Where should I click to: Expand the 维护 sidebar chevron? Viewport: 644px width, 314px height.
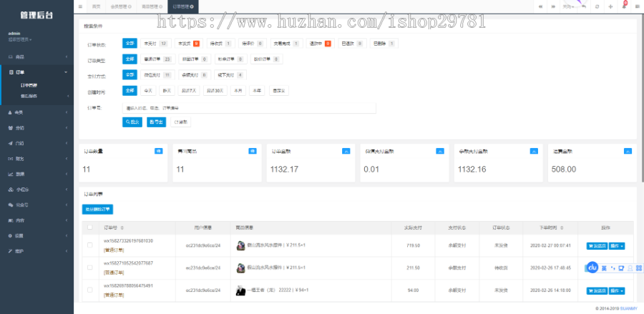click(x=66, y=251)
